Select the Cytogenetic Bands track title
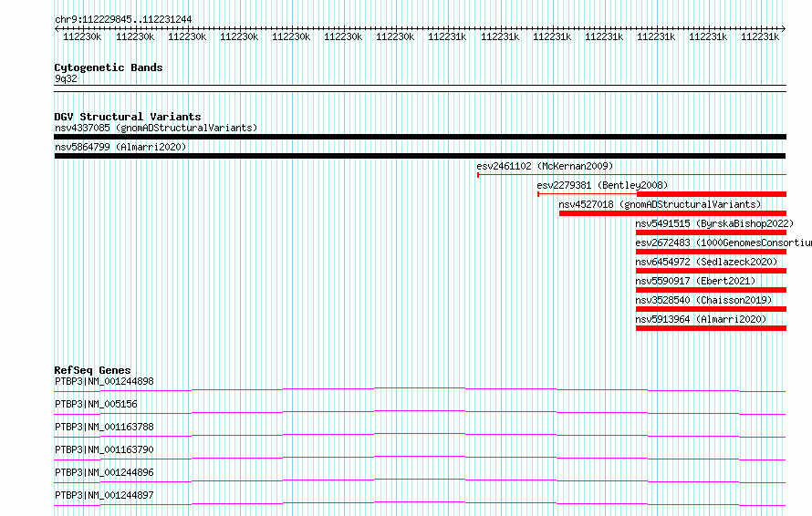The width and height of the screenshot is (812, 516). coord(109,67)
